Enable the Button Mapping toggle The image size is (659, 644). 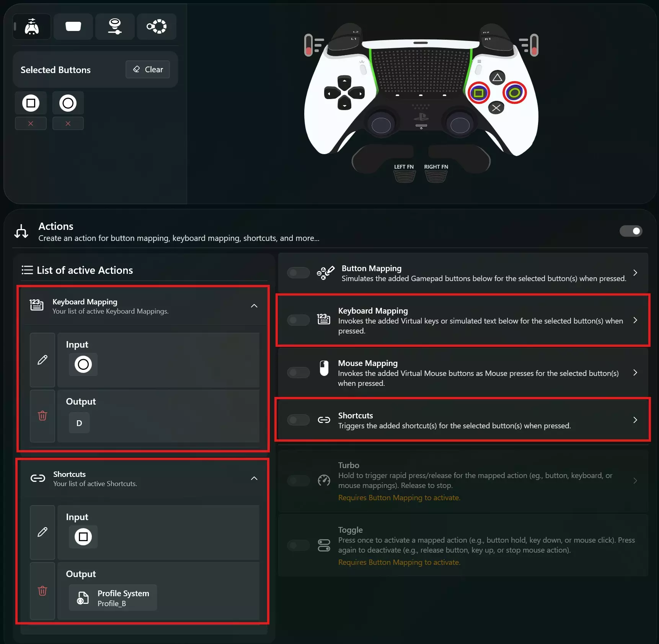299,273
